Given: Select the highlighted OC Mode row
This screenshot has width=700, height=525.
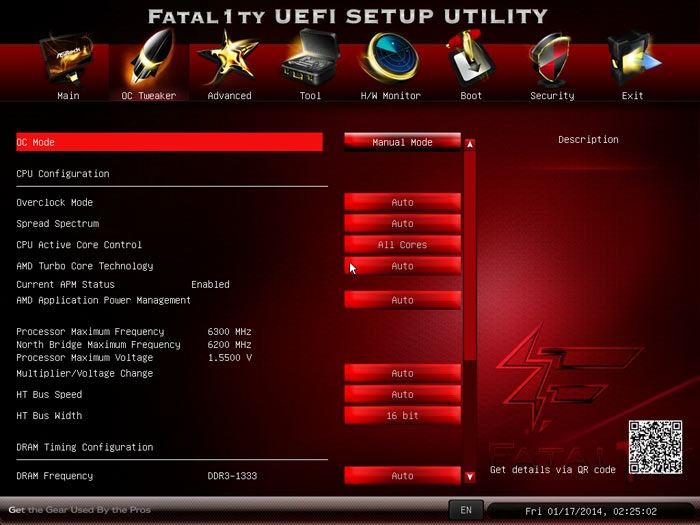Looking at the screenshot, I should click(169, 142).
